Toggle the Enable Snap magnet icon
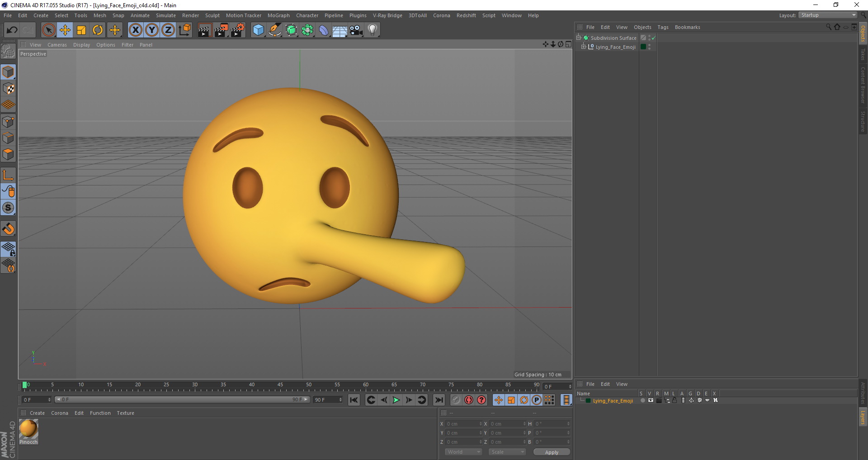This screenshot has height=460, width=868. coord(8,229)
